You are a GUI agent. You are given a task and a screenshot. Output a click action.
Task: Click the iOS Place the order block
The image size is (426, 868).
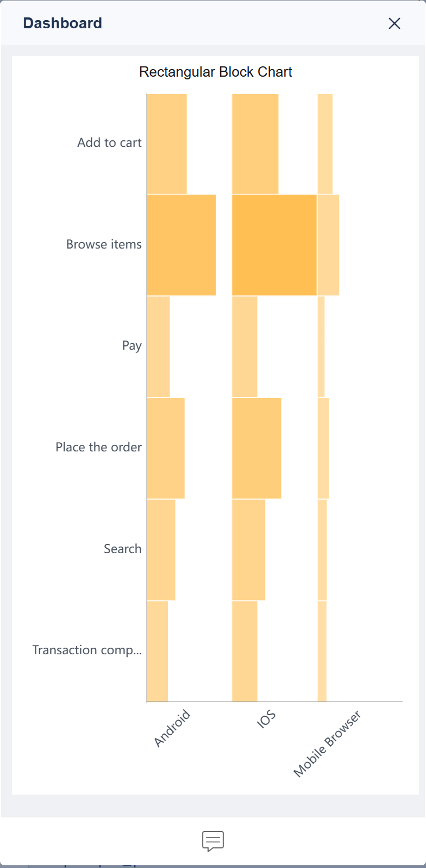click(x=256, y=448)
